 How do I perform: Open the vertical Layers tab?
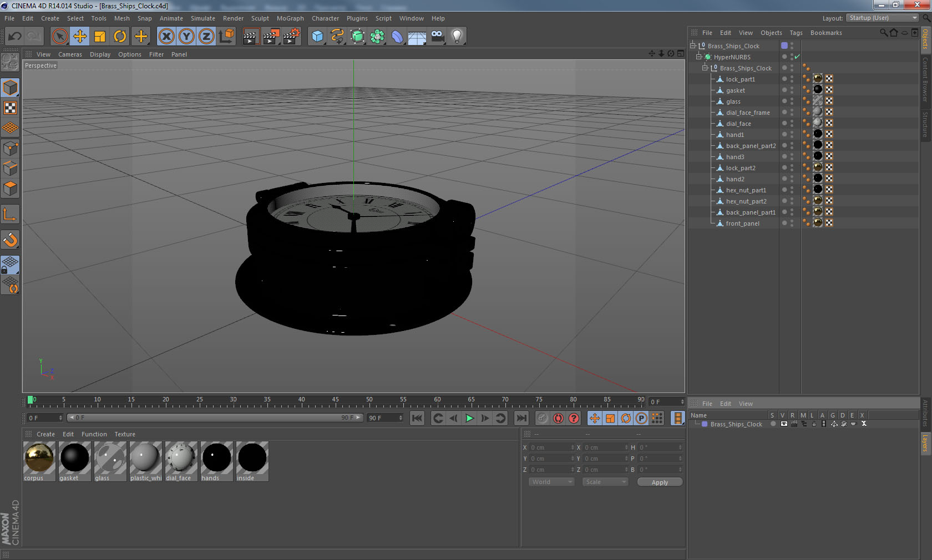point(925,443)
